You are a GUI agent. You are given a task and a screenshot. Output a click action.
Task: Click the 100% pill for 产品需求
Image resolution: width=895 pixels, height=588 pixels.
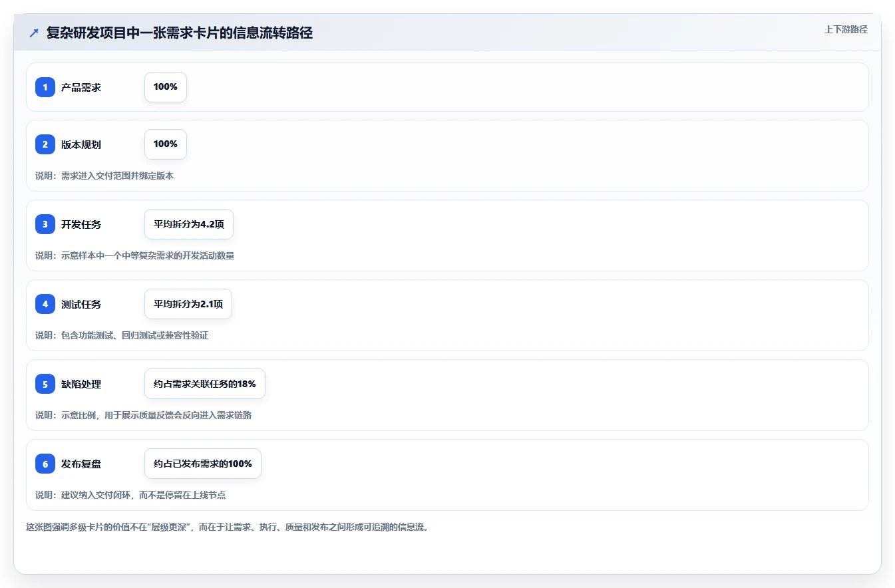[x=166, y=87]
